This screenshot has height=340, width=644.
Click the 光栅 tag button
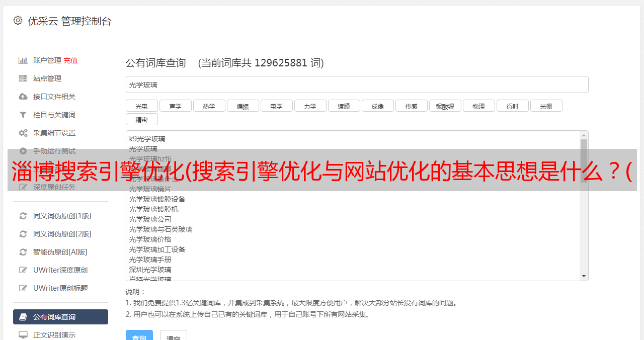pyautogui.click(x=546, y=106)
